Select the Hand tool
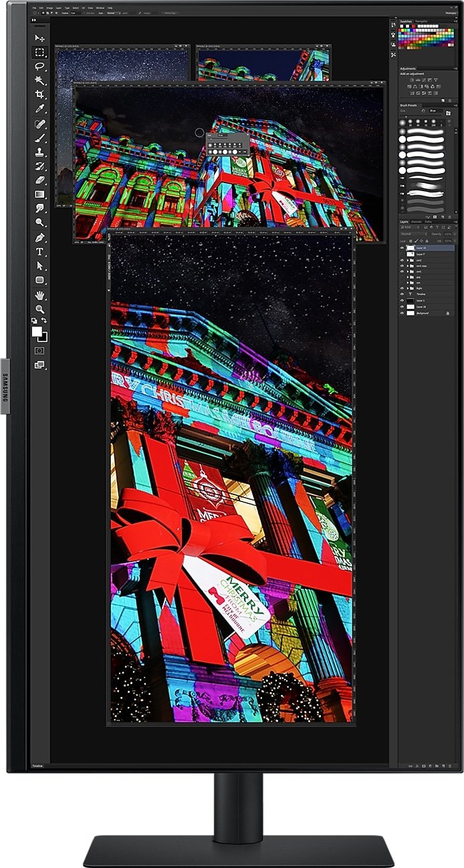Viewport: 464px width, 868px height. click(39, 295)
